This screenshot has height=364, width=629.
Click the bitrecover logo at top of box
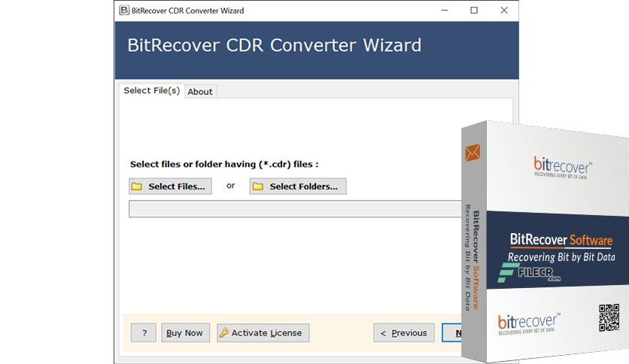pos(562,168)
